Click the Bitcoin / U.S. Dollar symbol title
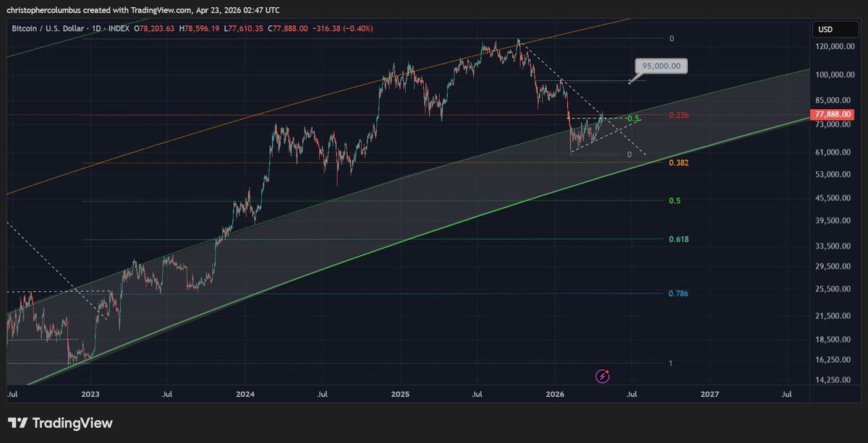Screen dimensions: 868x443 coord(47,29)
